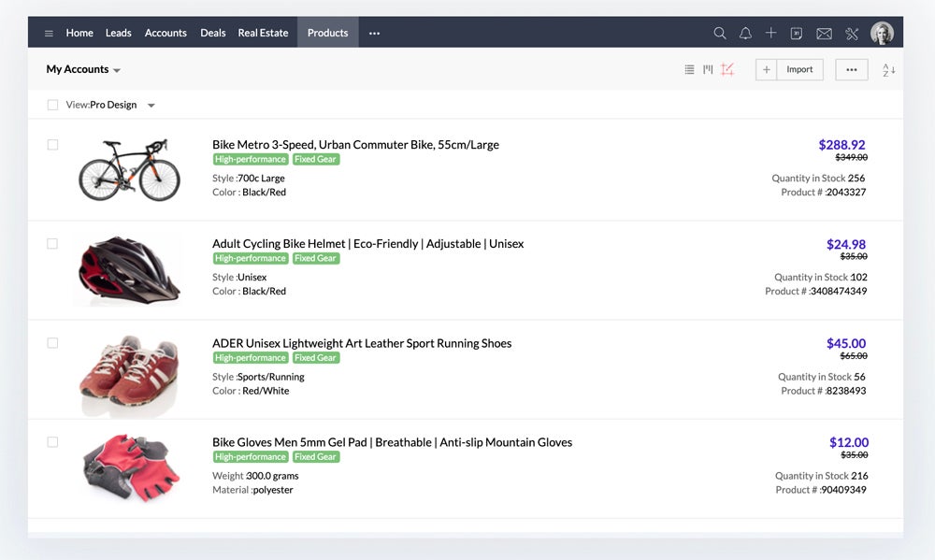Click Fixed Gear tag on ADER Shoes row
935x560 pixels.
315,358
